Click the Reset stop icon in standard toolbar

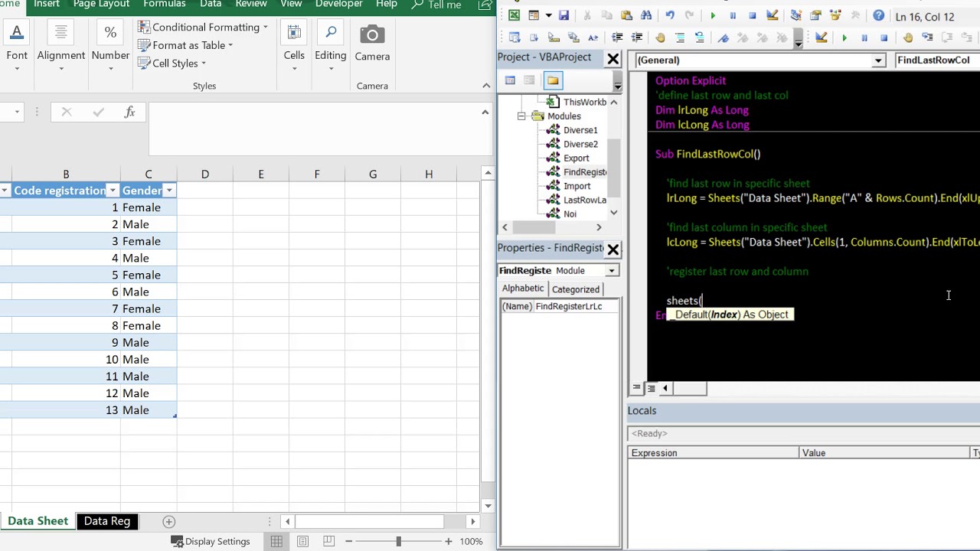(753, 15)
